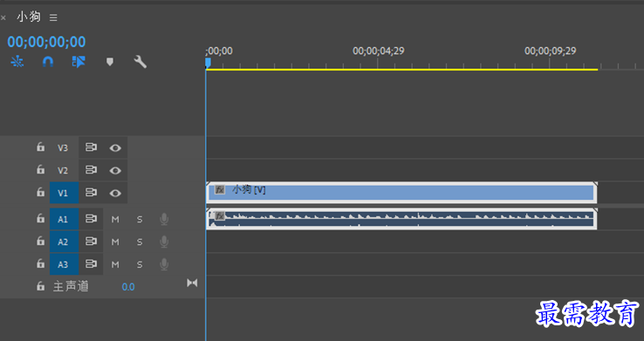
Task: Toggle nest sequence insert icon
Action: pyautogui.click(x=17, y=62)
